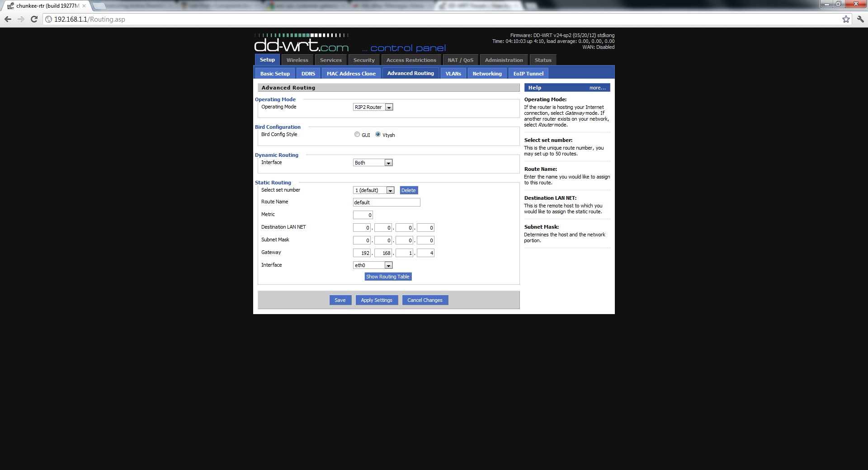This screenshot has height=470, width=868.
Task: Bookmark page using the star icon
Action: pyautogui.click(x=846, y=19)
